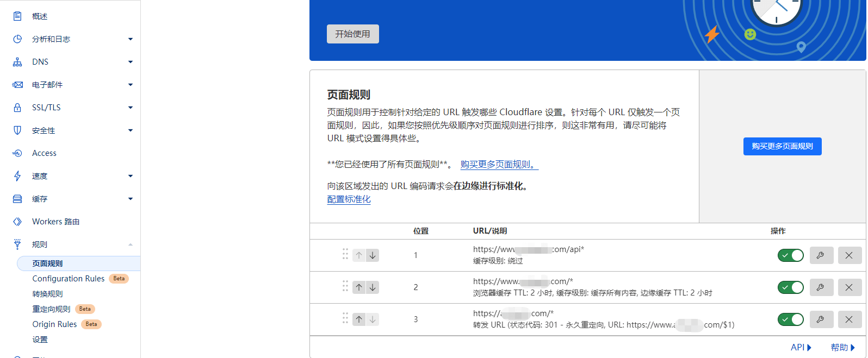This screenshot has height=358, width=868.
Task: Click the SSL/TLS lock icon
Action: [x=17, y=108]
